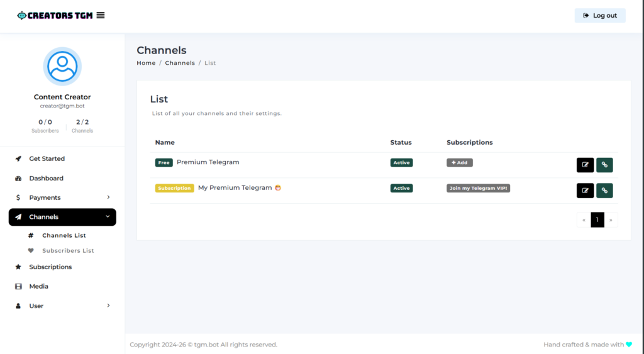This screenshot has width=644, height=354.
Task: Click the dollar sign Payments icon
Action: [x=18, y=197]
